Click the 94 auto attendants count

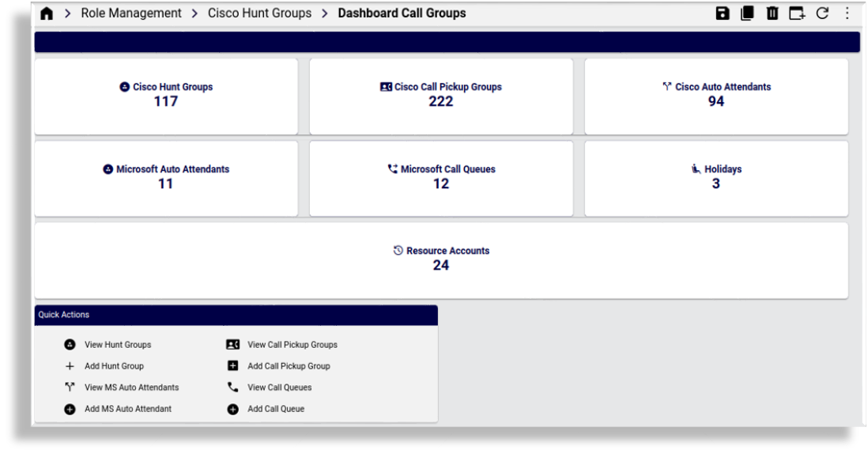715,101
